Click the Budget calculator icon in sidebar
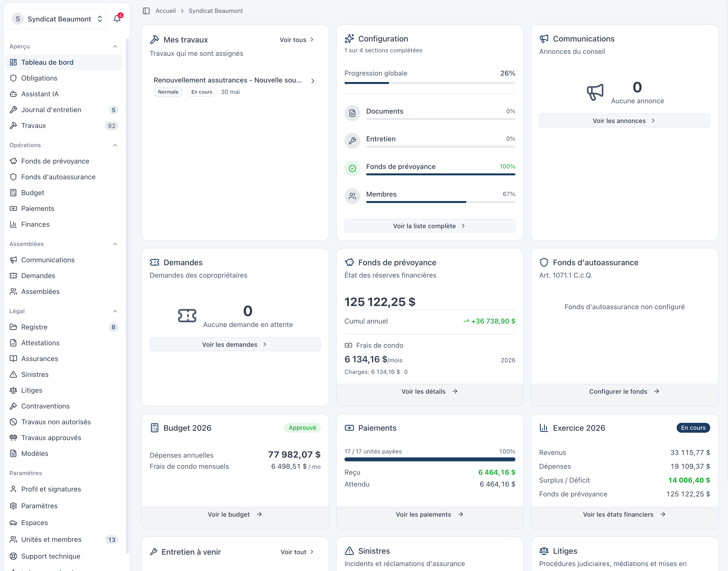 click(13, 193)
